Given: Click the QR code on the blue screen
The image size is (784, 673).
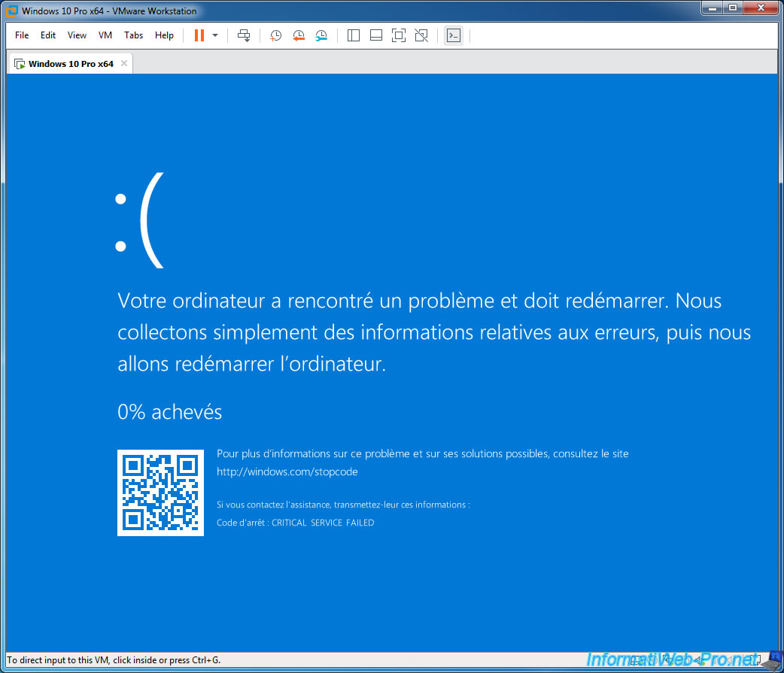Looking at the screenshot, I should 160,493.
